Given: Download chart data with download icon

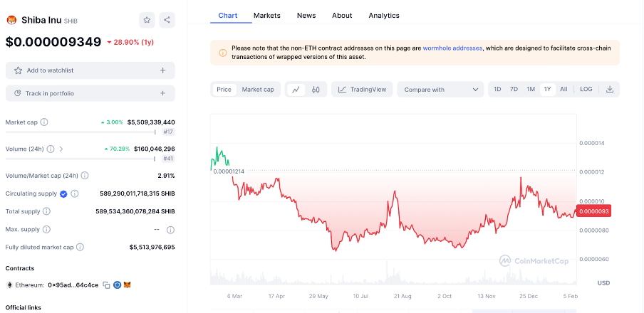Looking at the screenshot, I should click(610, 90).
